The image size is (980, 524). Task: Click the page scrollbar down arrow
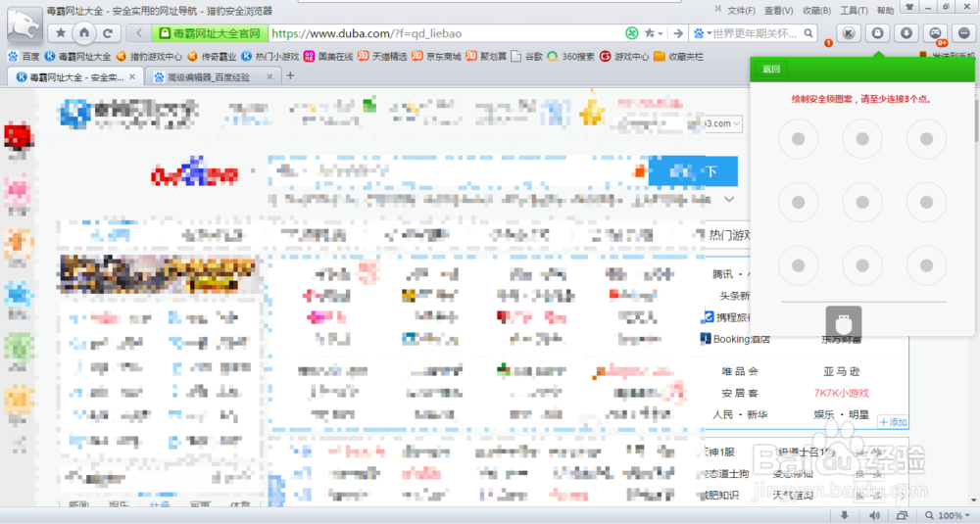point(974,500)
